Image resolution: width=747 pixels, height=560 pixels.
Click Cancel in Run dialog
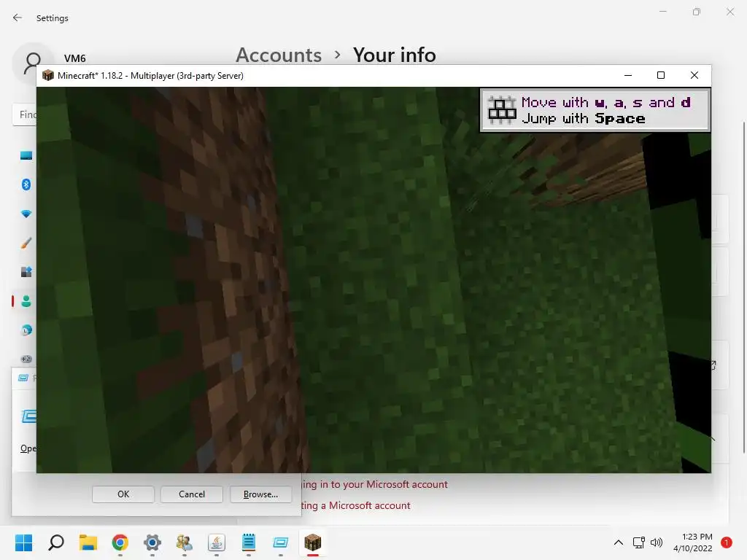pos(192,494)
